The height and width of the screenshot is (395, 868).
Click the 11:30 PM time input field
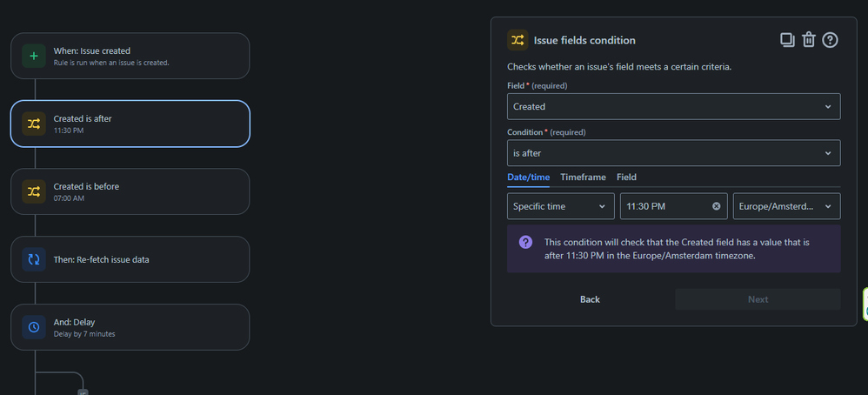pyautogui.click(x=663, y=206)
